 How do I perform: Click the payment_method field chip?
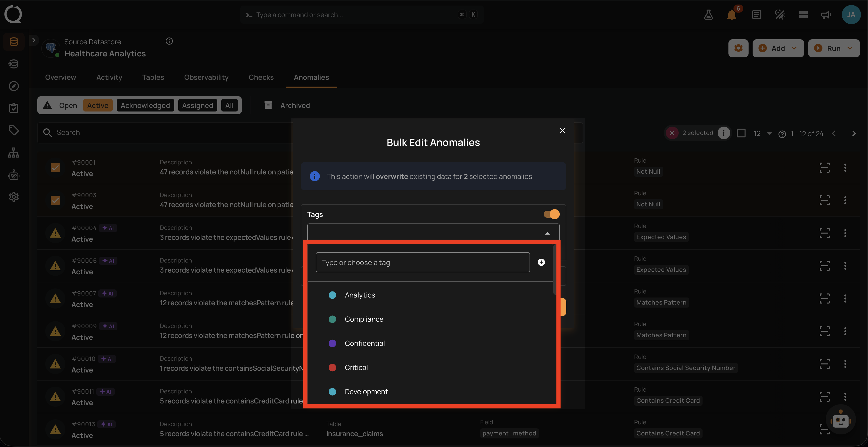coord(509,433)
